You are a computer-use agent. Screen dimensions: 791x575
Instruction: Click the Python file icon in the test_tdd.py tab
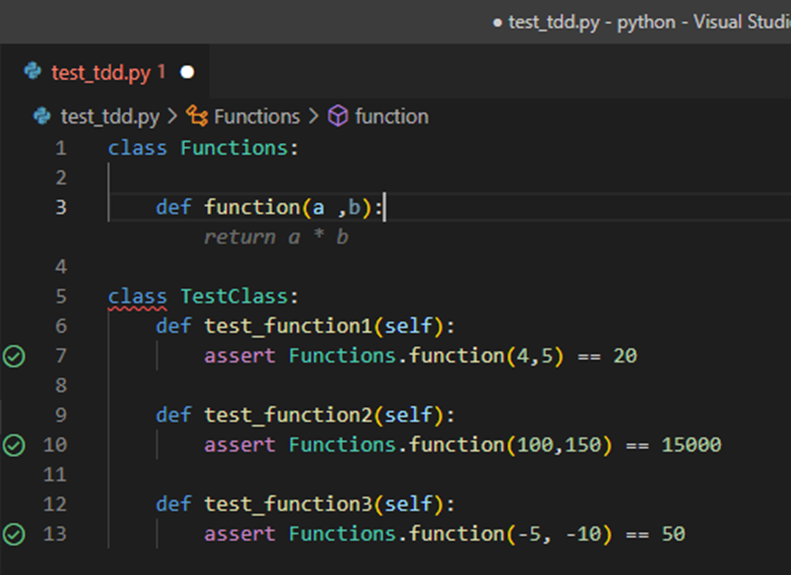[x=33, y=71]
